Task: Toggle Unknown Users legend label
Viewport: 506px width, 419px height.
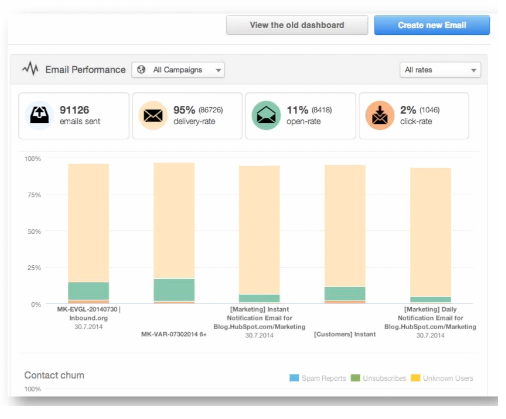Action: pos(448,378)
